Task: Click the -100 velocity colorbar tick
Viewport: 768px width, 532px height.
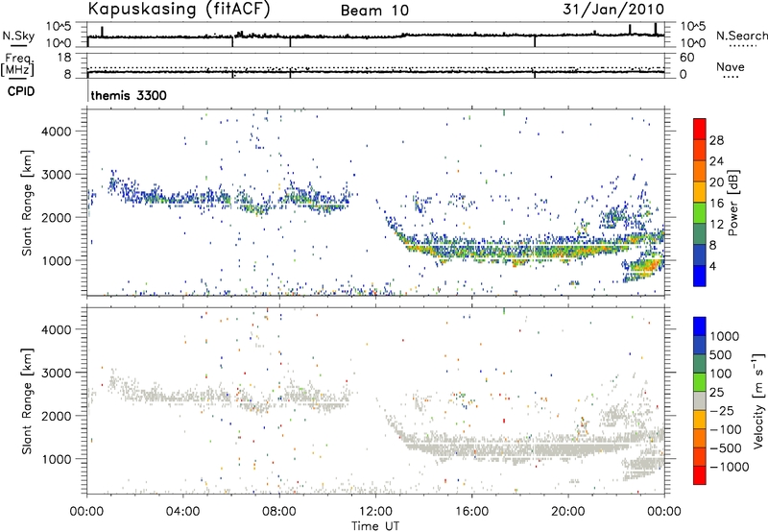Action: 726,429
